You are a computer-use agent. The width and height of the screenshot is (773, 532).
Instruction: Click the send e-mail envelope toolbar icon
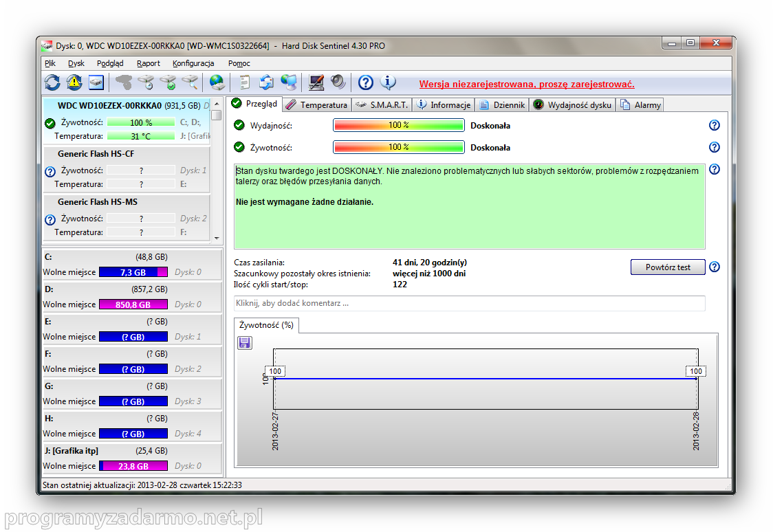[x=267, y=82]
